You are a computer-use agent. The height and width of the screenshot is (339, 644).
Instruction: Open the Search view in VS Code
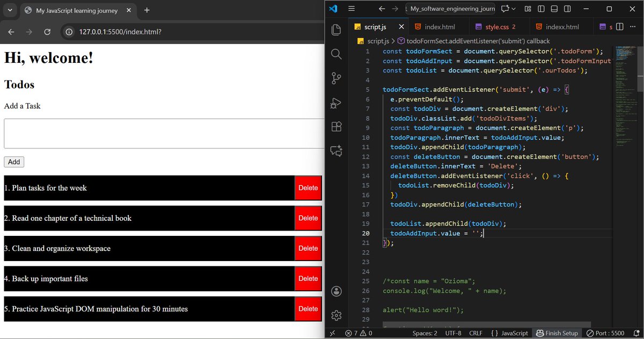[336, 54]
